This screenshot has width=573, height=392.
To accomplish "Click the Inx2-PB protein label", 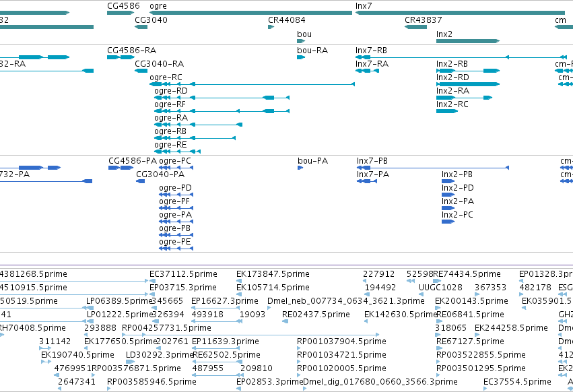I will [x=457, y=174].
